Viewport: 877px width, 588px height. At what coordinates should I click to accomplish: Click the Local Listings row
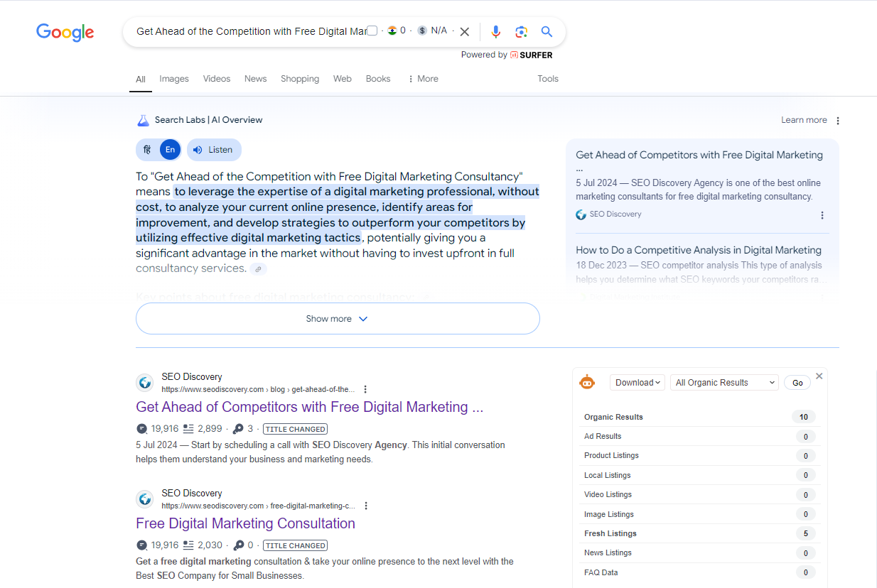click(699, 475)
